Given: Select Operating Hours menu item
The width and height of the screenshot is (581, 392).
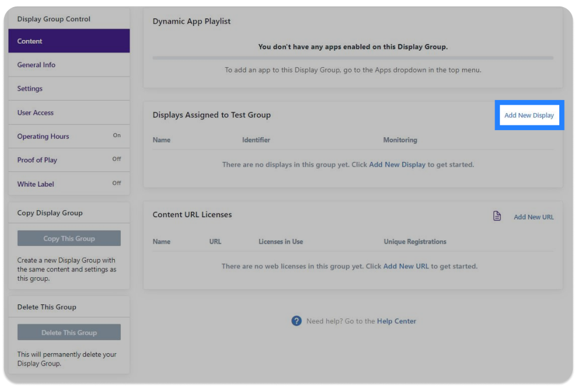Looking at the screenshot, I should point(69,137).
